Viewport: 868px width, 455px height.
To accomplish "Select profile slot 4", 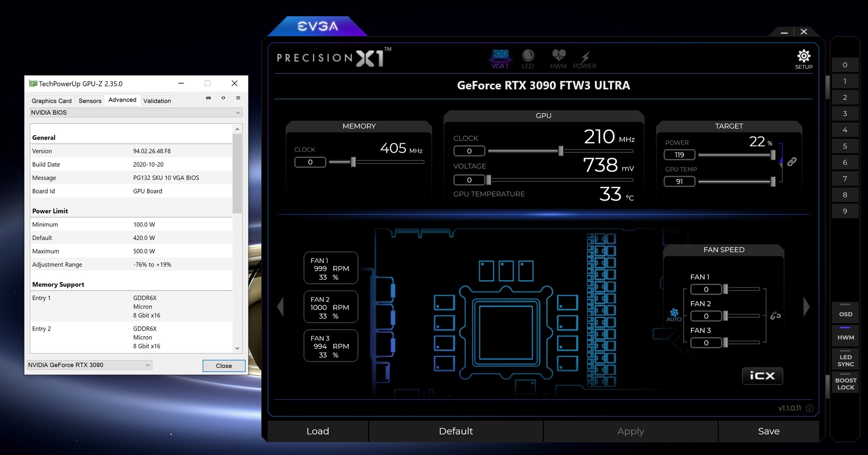I will [845, 130].
